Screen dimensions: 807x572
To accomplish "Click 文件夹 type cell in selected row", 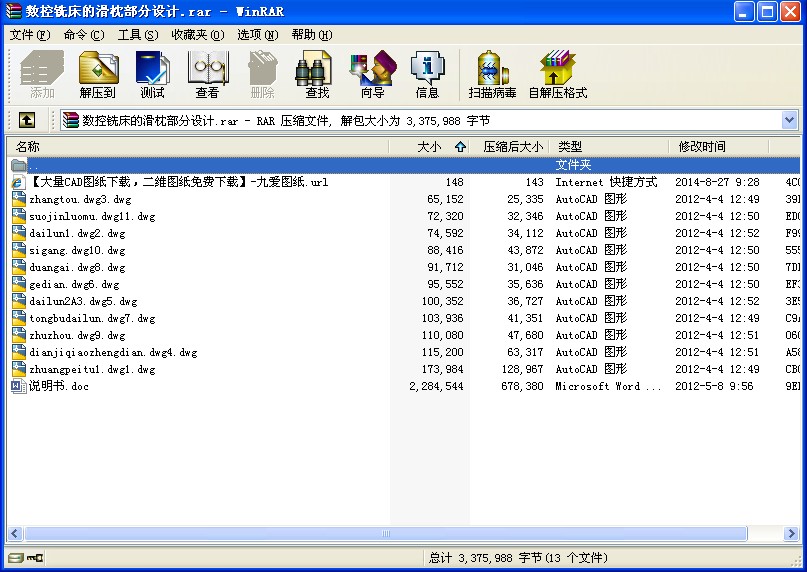I will coord(573,165).
